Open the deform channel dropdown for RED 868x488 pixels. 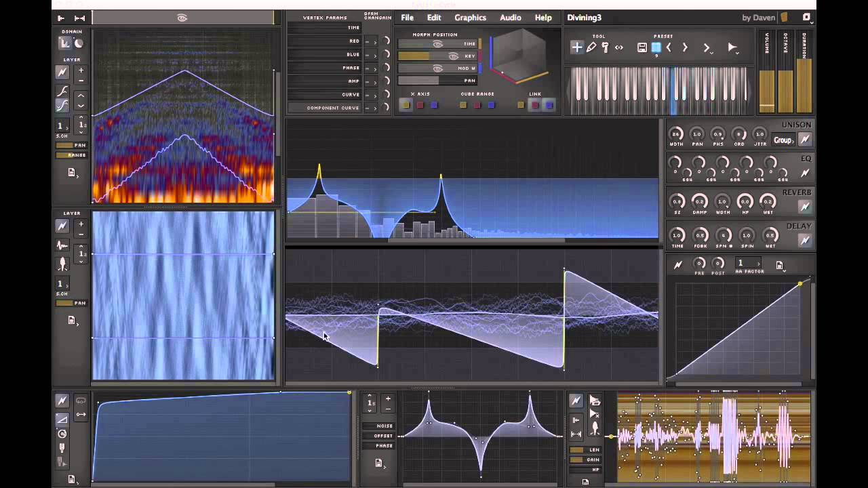click(x=371, y=42)
